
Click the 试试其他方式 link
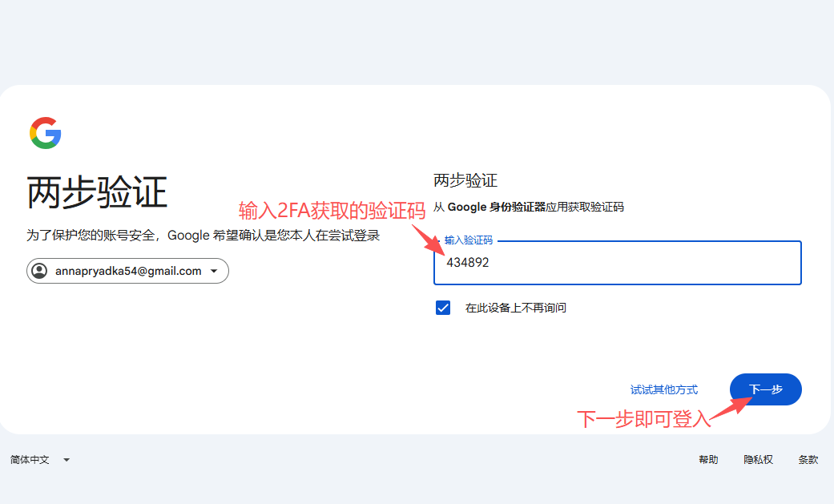pyautogui.click(x=664, y=389)
